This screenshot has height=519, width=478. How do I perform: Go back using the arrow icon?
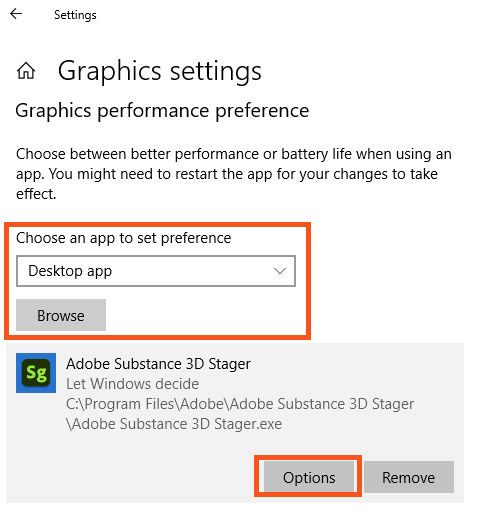(16, 14)
